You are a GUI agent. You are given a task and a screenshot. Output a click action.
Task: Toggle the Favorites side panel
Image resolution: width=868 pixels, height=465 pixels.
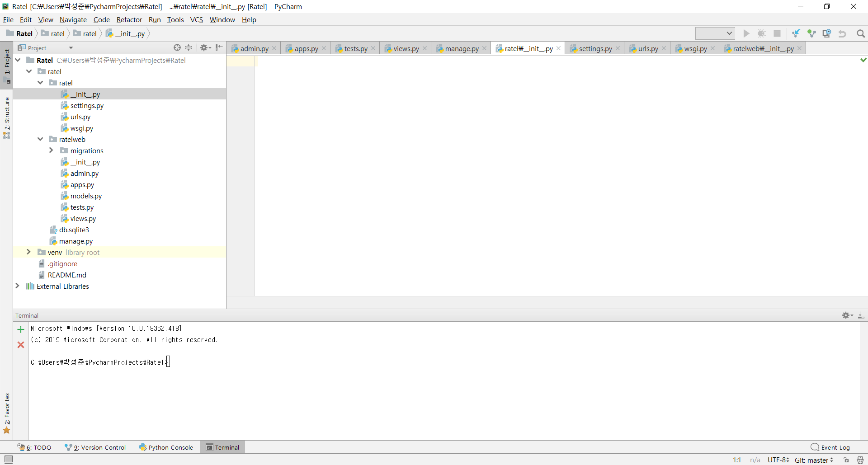tap(7, 412)
